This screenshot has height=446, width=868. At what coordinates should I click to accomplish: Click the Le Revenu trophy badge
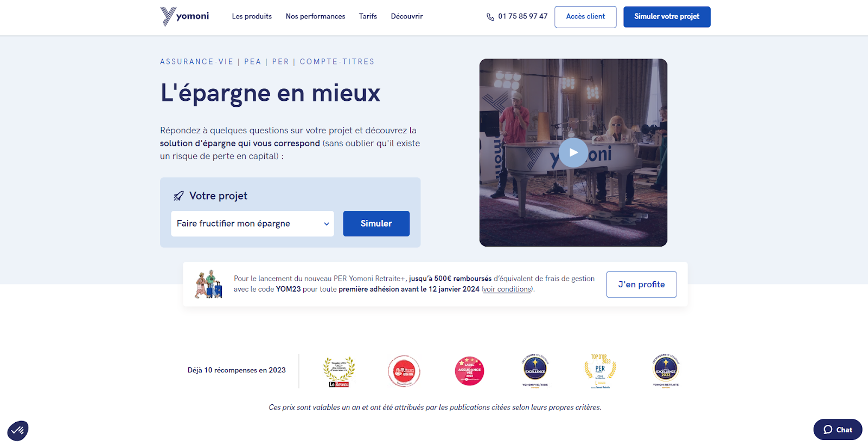(339, 372)
